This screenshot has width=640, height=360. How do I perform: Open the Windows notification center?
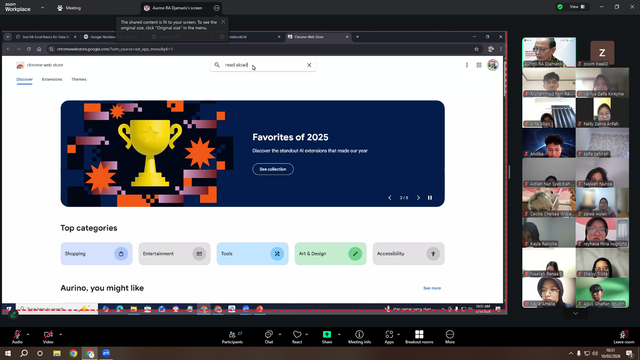[x=629, y=353]
